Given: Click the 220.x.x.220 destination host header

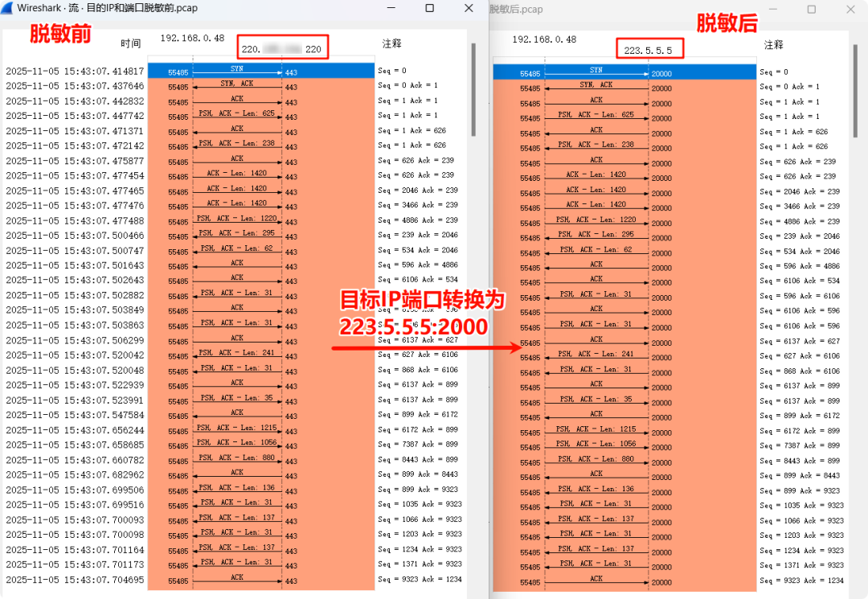Looking at the screenshot, I should click(282, 47).
